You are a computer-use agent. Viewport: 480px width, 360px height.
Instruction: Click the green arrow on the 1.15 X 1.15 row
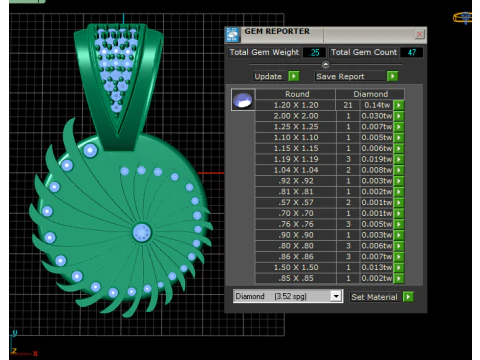[399, 148]
